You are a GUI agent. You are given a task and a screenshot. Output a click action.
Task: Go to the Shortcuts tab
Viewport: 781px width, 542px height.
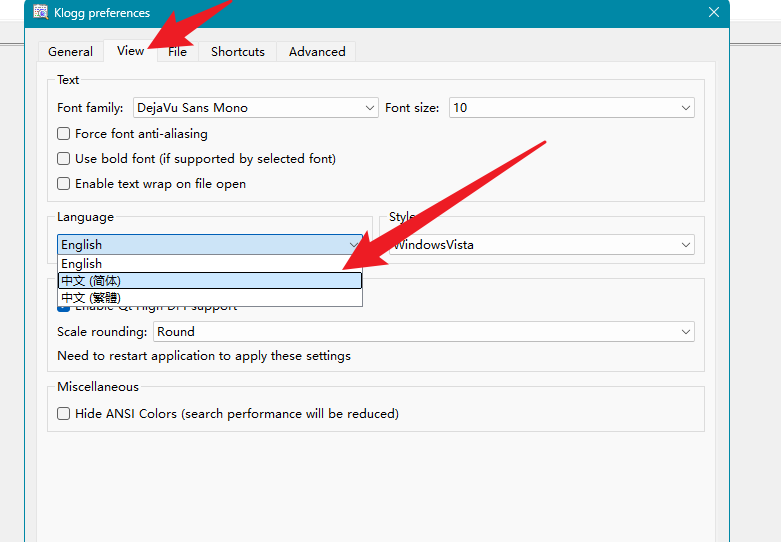pos(238,51)
